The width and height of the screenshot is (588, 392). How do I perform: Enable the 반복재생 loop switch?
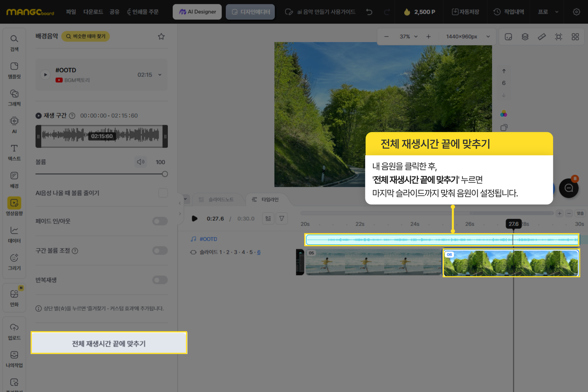click(x=160, y=280)
